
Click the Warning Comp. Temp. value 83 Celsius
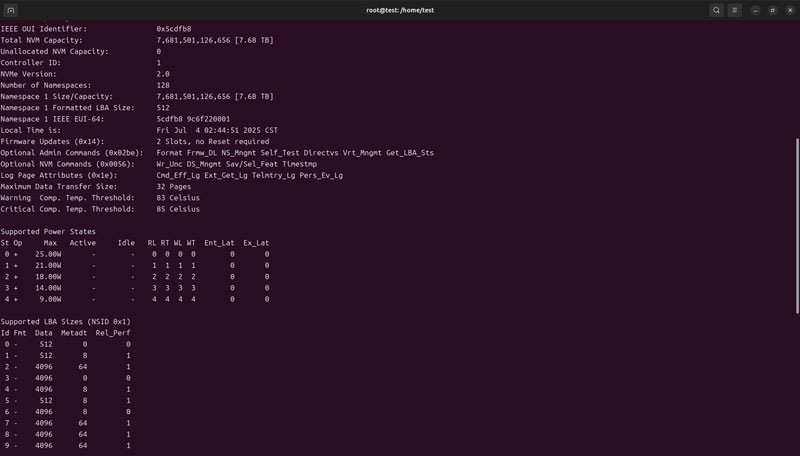pos(178,197)
